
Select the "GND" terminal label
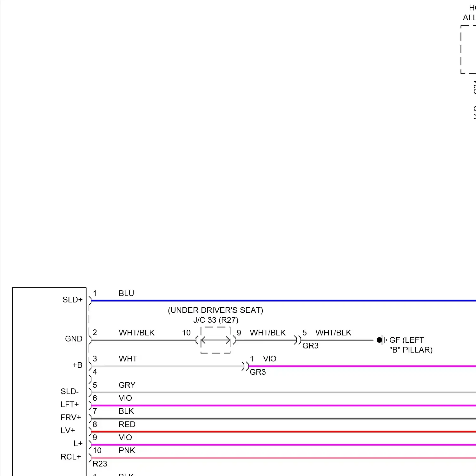pyautogui.click(x=74, y=339)
